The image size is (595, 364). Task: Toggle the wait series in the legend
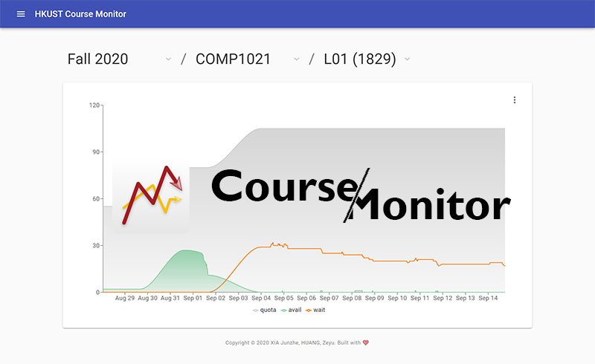coord(315,310)
